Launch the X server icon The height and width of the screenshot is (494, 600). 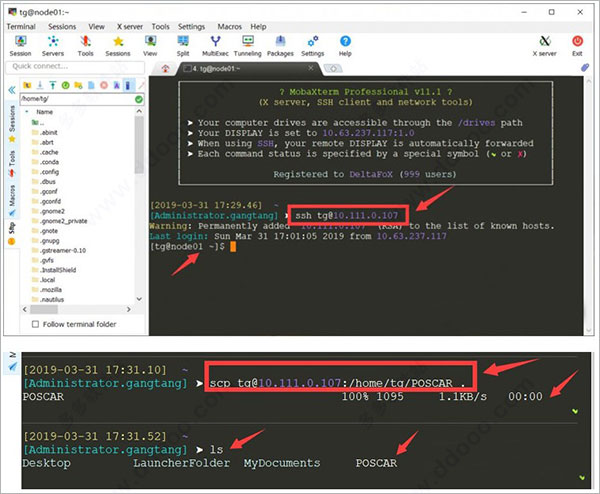(x=543, y=43)
